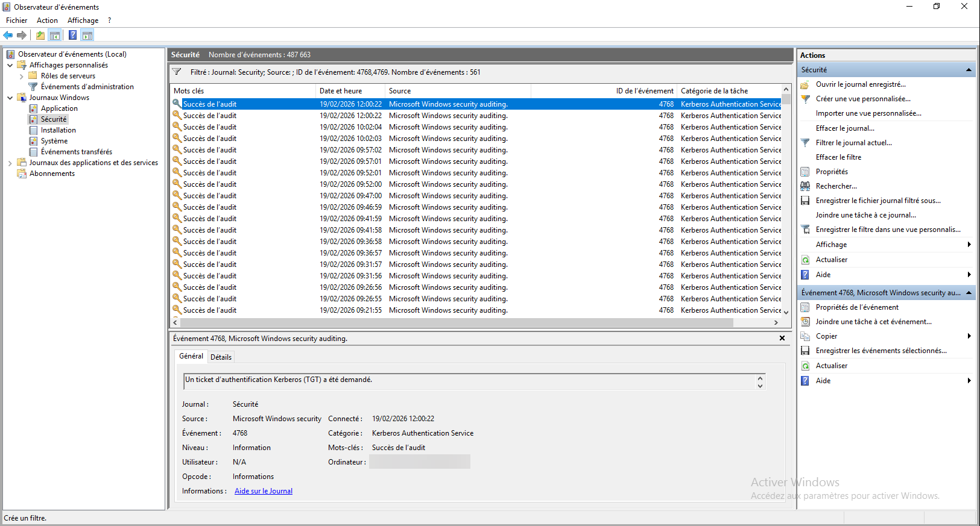Click Effacer le journal action
The width and height of the screenshot is (980, 526).
click(x=845, y=128)
